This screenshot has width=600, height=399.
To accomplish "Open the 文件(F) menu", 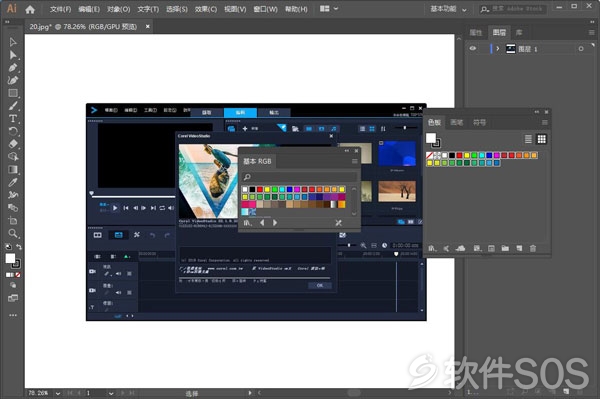I will pos(60,9).
